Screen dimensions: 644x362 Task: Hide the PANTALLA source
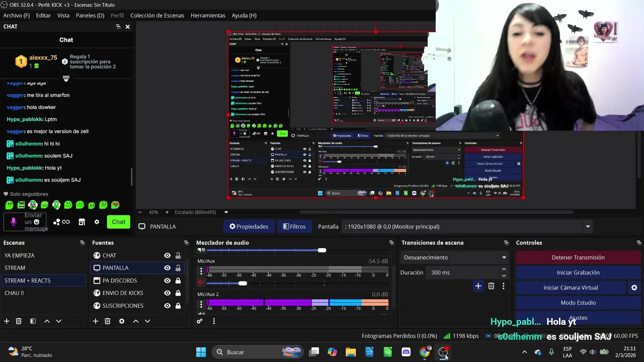167,268
